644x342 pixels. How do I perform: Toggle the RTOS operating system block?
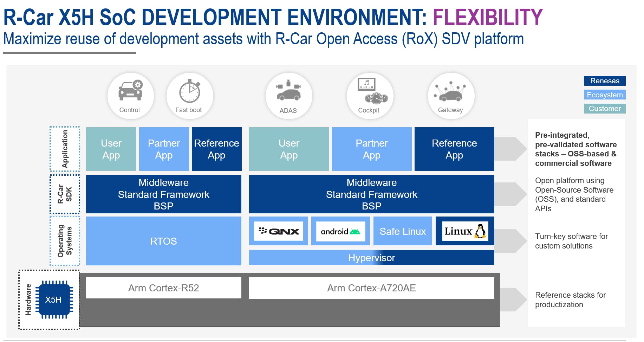pos(164,241)
